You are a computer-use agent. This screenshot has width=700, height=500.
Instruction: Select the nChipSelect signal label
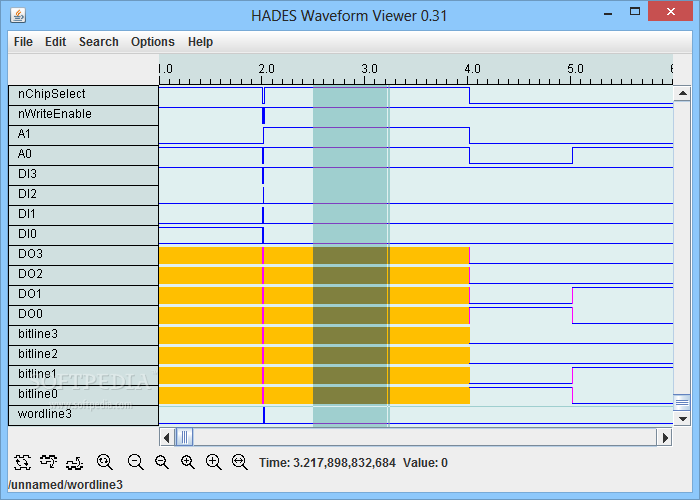[x=83, y=95]
